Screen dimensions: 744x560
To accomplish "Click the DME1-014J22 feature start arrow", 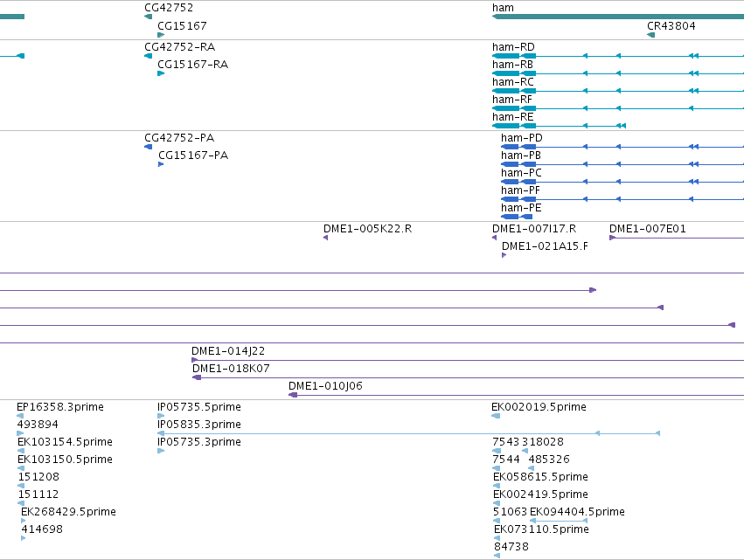I will tap(195, 360).
